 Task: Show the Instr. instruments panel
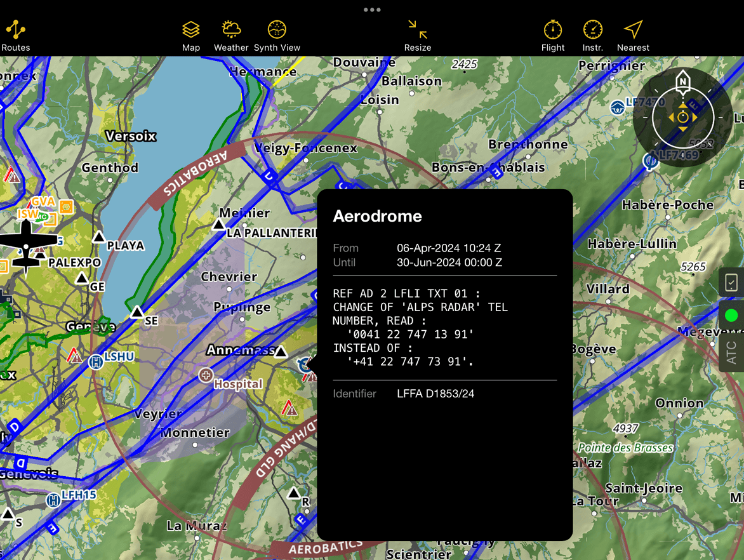click(x=593, y=36)
